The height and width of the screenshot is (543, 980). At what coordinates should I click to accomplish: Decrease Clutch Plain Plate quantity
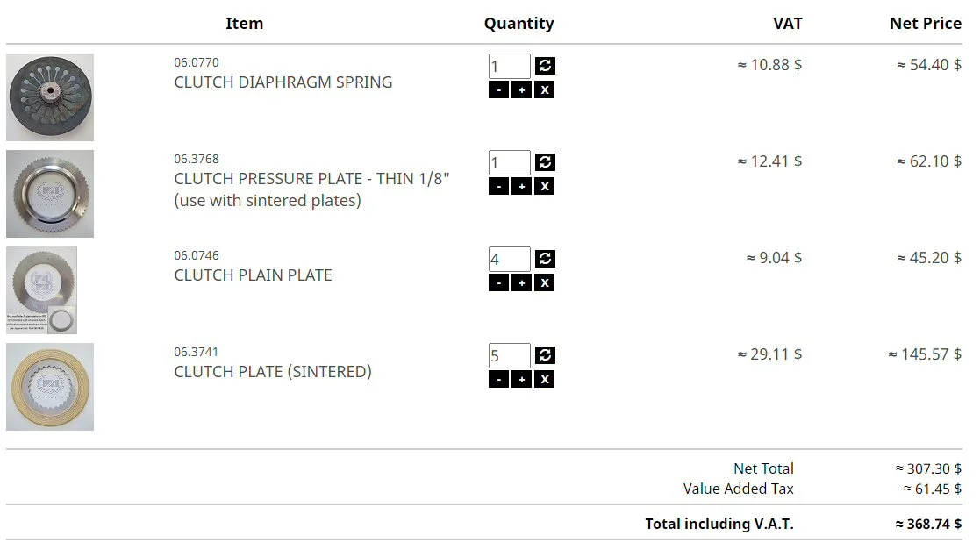pyautogui.click(x=498, y=282)
